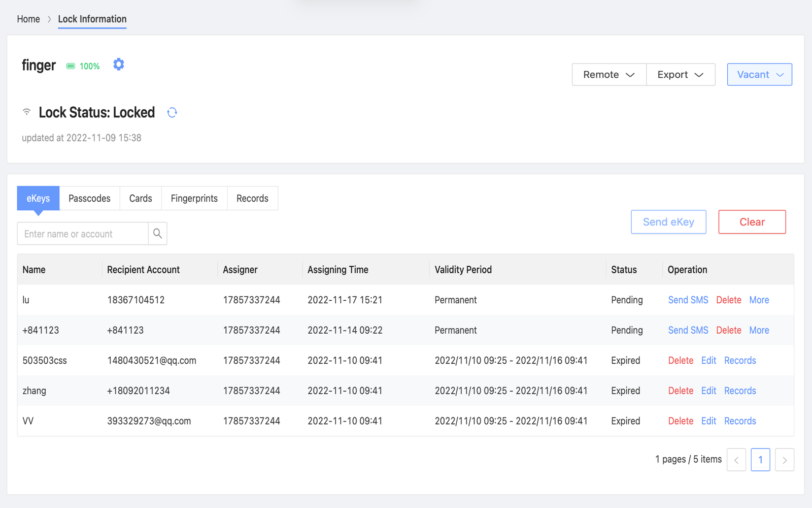Click the lock name finger
The image size is (812, 508).
pyautogui.click(x=39, y=65)
